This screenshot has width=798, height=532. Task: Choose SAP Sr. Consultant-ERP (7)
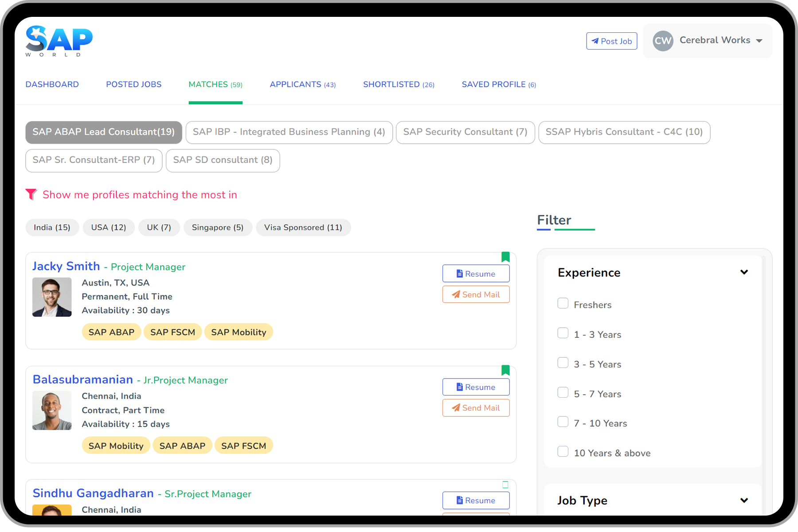tap(94, 160)
